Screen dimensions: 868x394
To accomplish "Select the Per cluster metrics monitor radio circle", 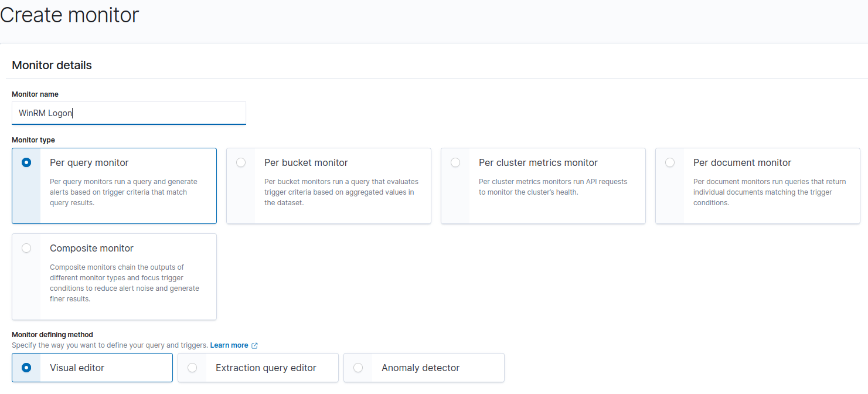I will pyautogui.click(x=455, y=163).
